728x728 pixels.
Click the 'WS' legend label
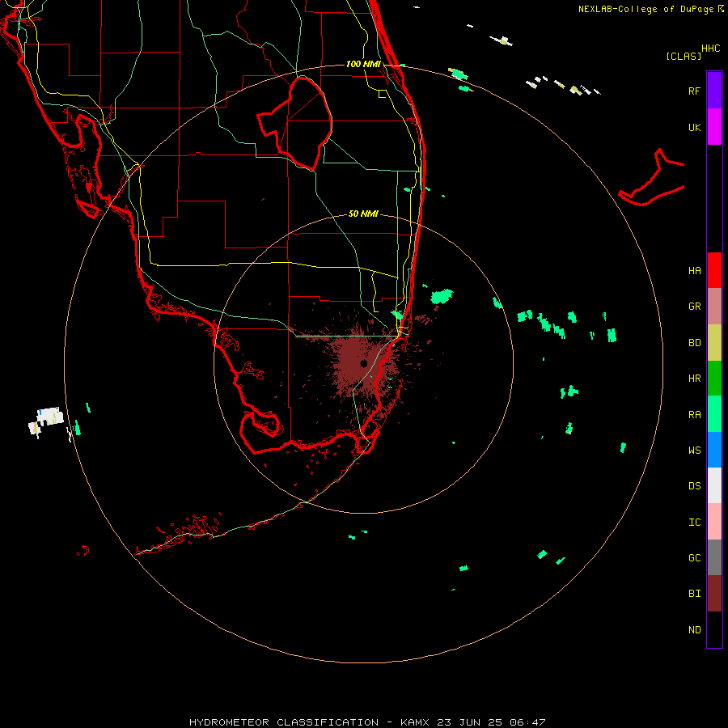694,450
